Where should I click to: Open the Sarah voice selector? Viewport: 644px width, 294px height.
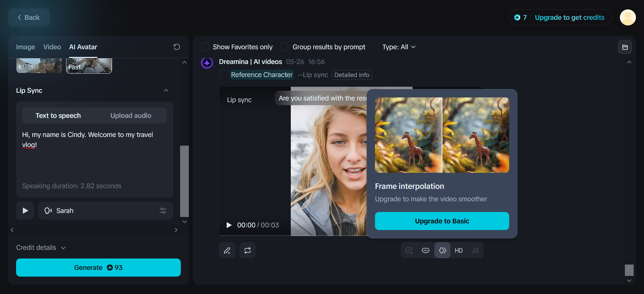[x=106, y=211]
